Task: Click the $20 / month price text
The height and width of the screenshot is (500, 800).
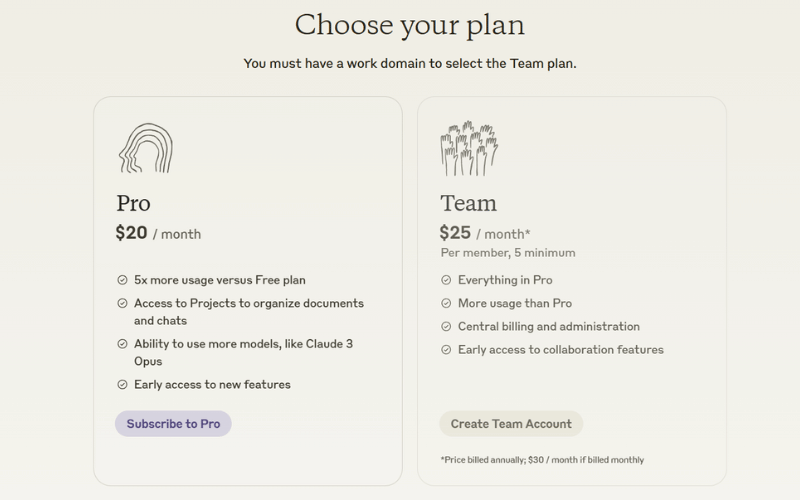Action: (x=158, y=233)
